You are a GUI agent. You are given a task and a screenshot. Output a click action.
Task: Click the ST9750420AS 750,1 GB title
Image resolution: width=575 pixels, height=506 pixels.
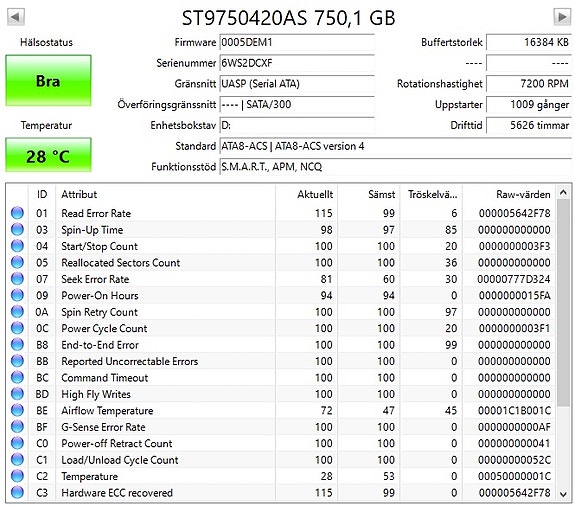[x=289, y=18]
